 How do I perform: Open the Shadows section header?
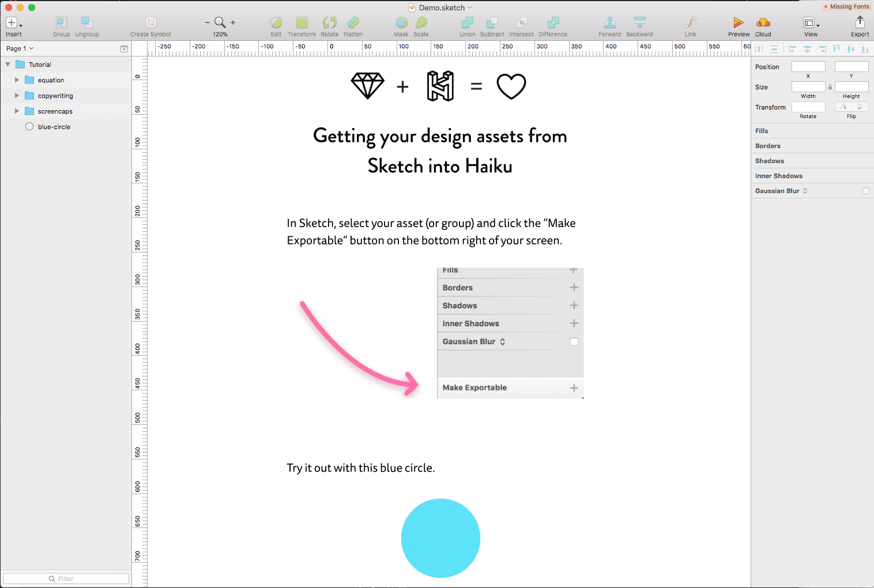click(812, 161)
